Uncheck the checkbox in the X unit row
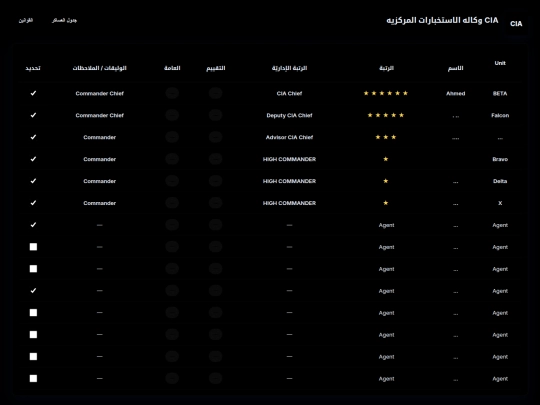The image size is (540, 405). (x=33, y=203)
